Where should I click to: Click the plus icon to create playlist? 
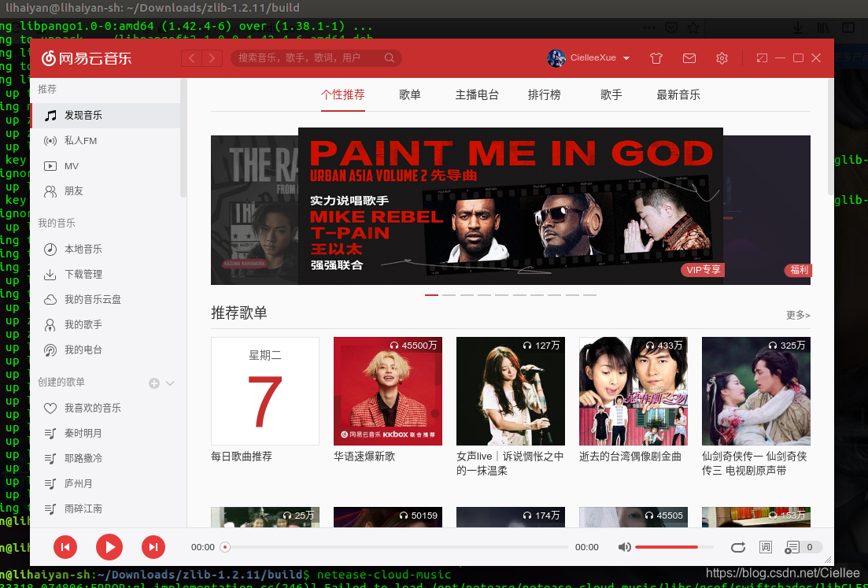click(154, 383)
